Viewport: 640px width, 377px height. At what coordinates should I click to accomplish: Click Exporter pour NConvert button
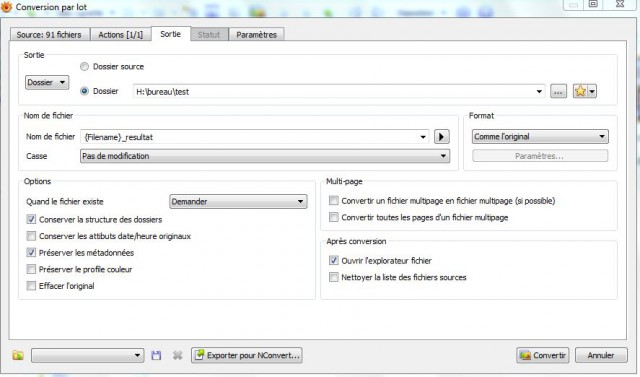pos(247,355)
